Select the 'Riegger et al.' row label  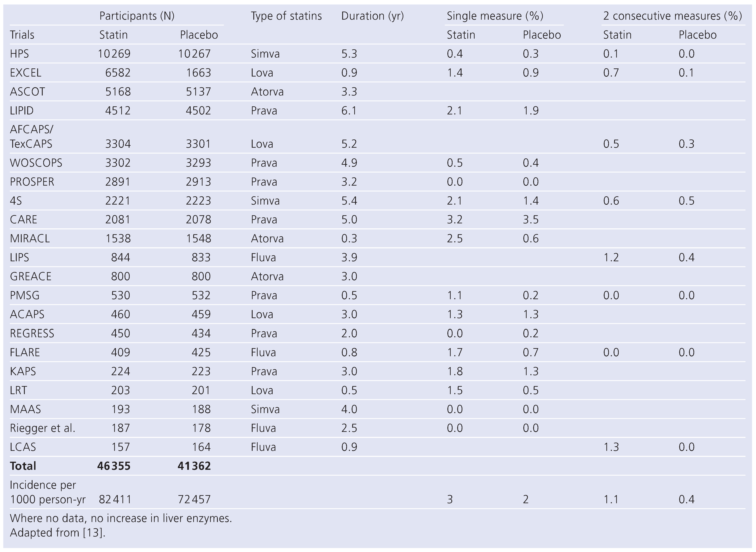tap(42, 428)
